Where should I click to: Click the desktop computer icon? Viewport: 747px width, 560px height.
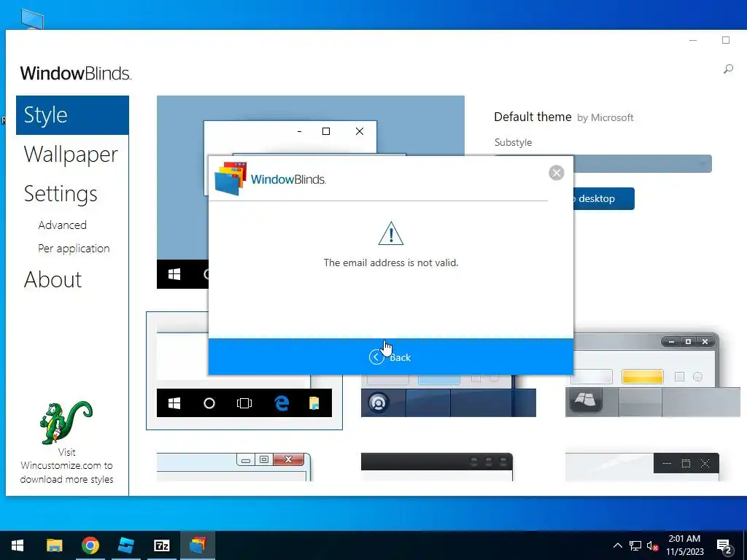coord(32,19)
